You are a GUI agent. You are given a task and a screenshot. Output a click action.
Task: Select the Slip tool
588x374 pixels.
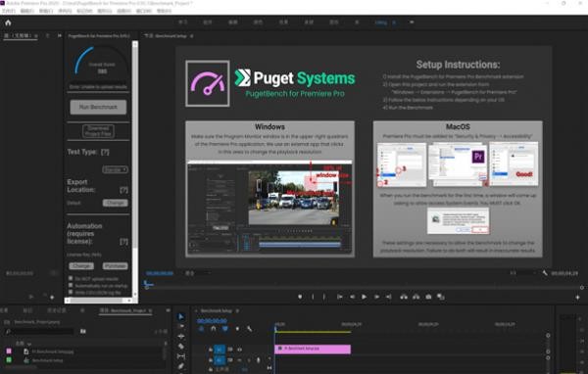click(x=180, y=356)
